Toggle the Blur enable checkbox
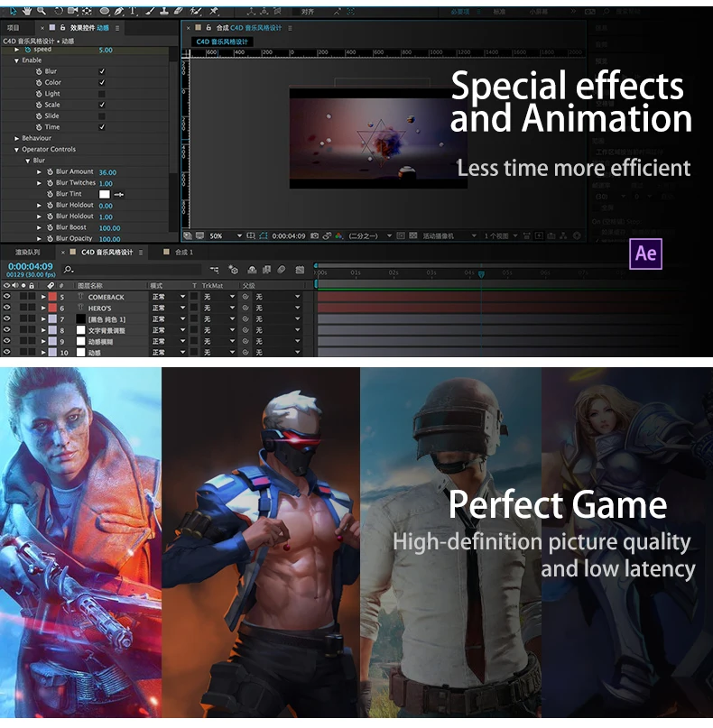The height and width of the screenshot is (728, 713). point(102,71)
